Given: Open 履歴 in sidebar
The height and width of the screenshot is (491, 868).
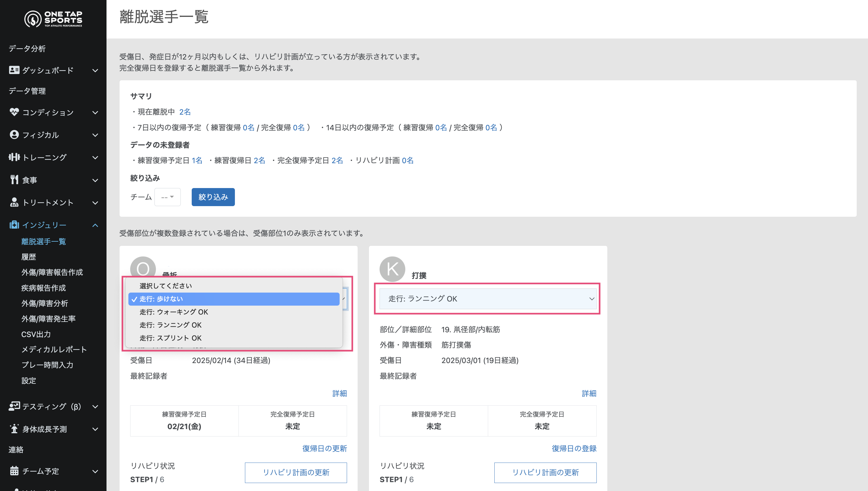Looking at the screenshot, I should pyautogui.click(x=29, y=257).
